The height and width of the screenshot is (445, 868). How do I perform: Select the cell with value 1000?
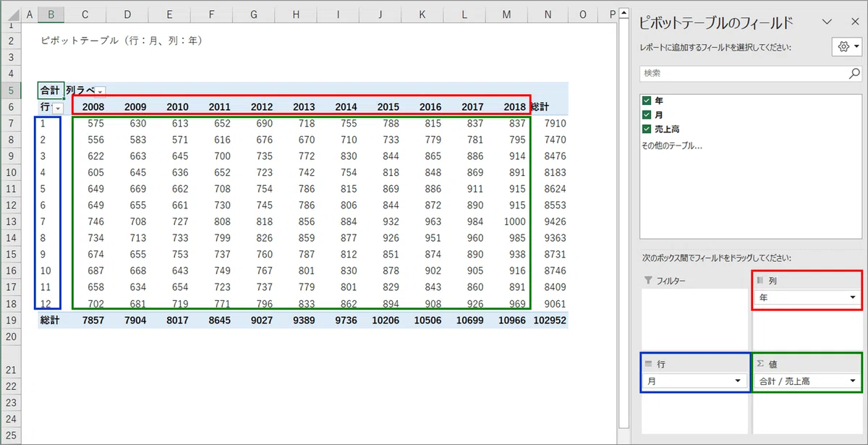pyautogui.click(x=507, y=221)
